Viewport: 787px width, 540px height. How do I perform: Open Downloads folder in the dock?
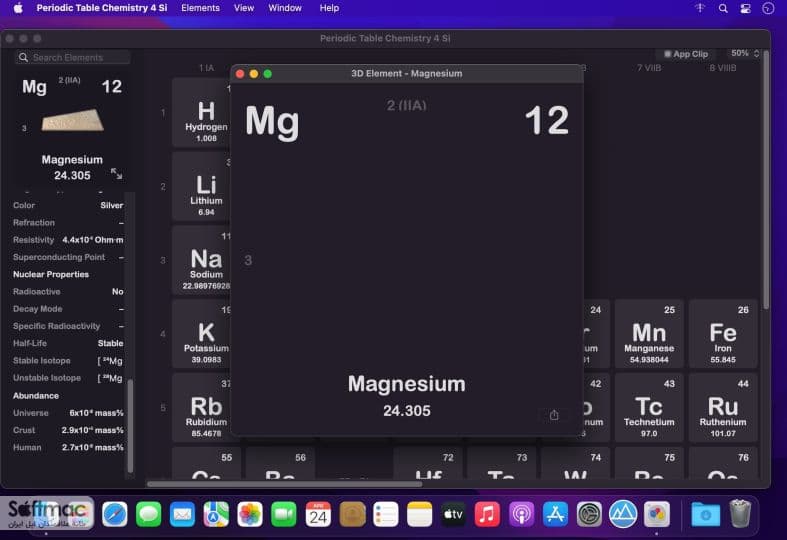[705, 514]
